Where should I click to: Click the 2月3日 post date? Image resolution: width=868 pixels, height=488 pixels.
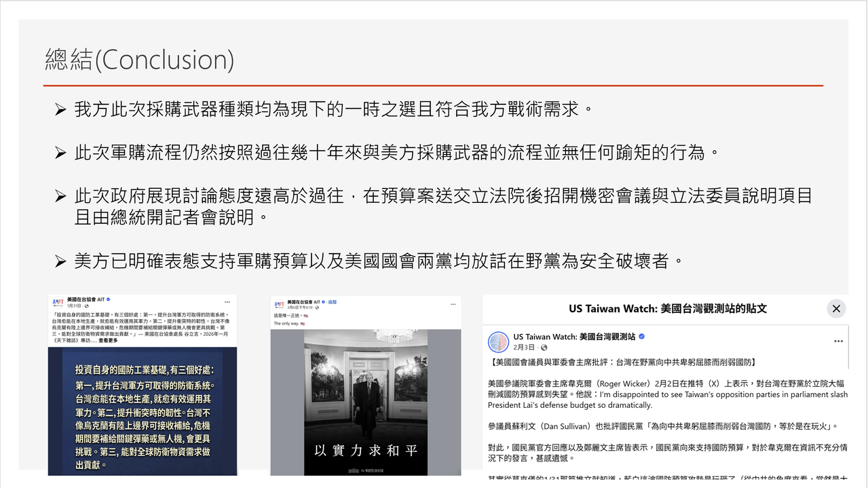(x=523, y=348)
